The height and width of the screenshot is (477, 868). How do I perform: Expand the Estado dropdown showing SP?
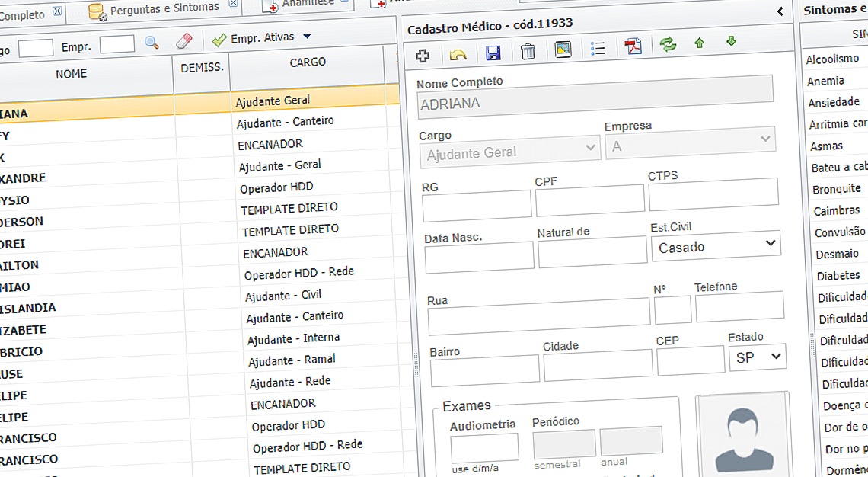pyautogui.click(x=757, y=357)
